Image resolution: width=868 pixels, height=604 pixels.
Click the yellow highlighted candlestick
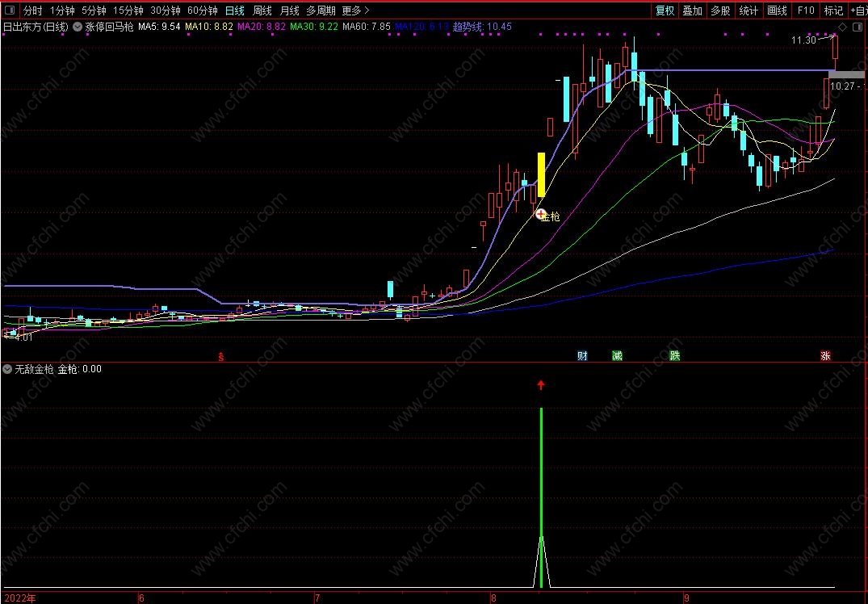click(542, 174)
